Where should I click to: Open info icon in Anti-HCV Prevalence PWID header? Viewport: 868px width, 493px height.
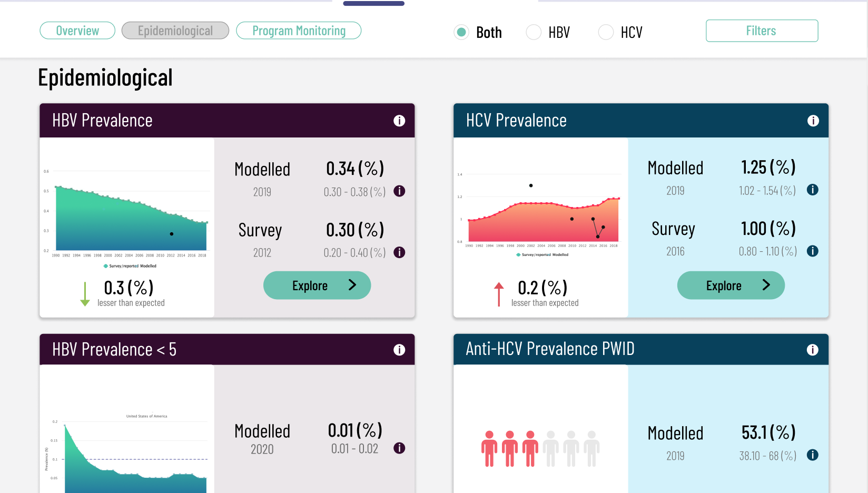pyautogui.click(x=813, y=350)
